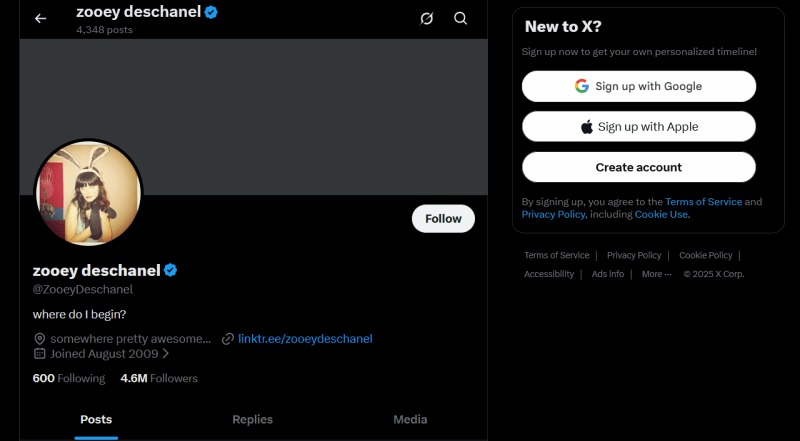Click the Google logo icon
Viewport: 800px width, 441px height.
click(x=582, y=86)
